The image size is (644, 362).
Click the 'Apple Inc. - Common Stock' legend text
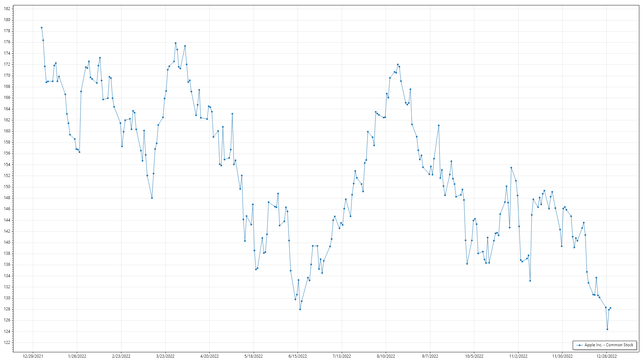click(609, 345)
